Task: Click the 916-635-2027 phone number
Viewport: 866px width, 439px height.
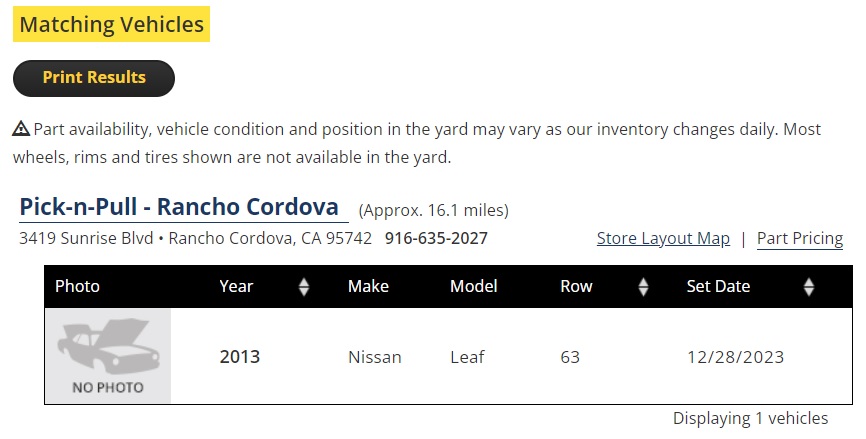Action: 436,239
